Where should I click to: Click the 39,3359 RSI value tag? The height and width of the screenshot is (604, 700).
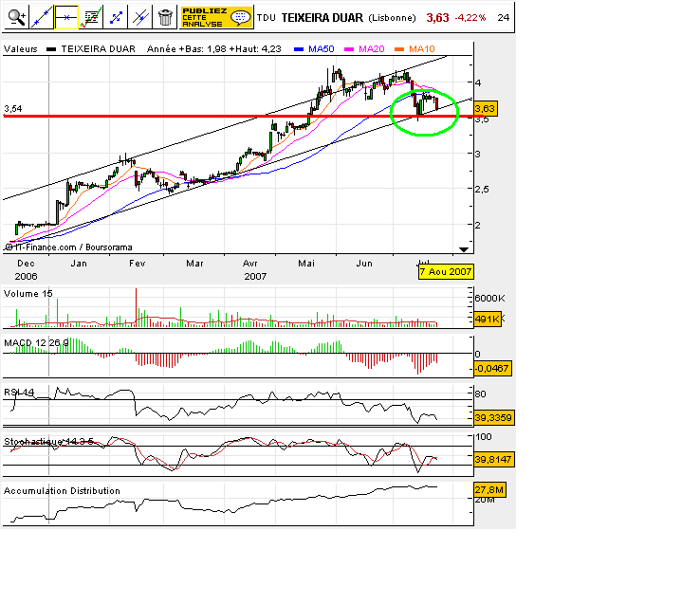coord(494,418)
